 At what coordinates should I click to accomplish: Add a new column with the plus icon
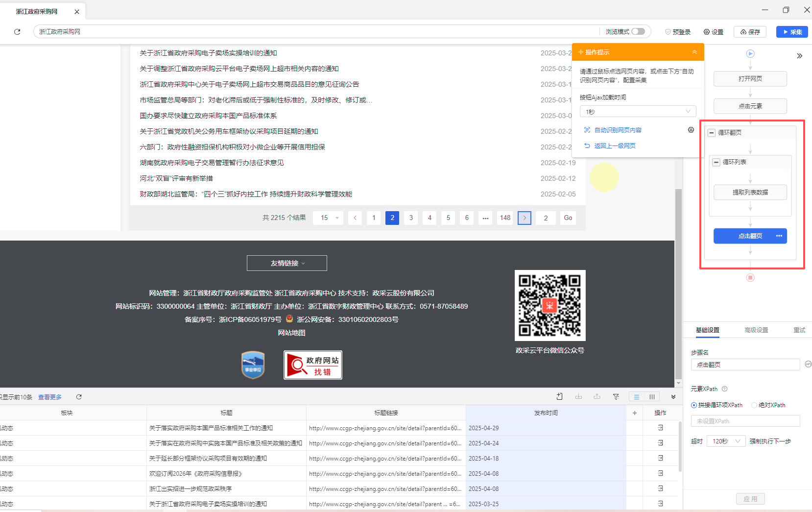point(635,413)
